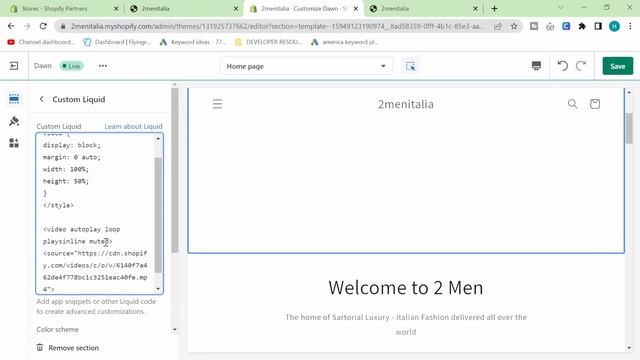
Task: Click the 'margin: 0 auto;' code line
Action: click(72, 157)
